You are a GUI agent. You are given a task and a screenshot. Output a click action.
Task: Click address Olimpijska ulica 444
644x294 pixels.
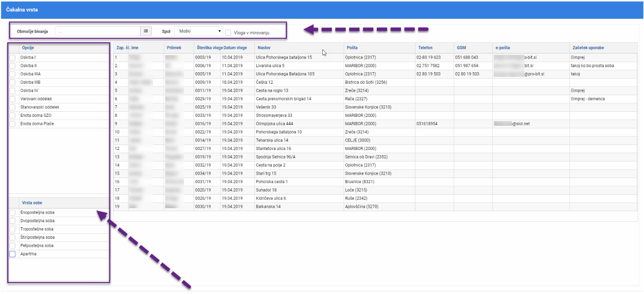pos(275,124)
